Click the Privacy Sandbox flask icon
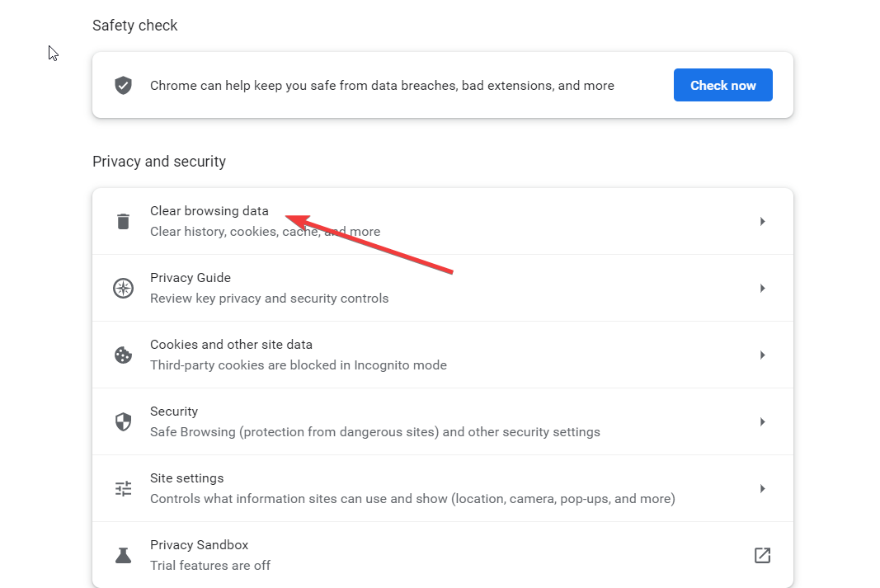The height and width of the screenshot is (588, 880). point(123,555)
